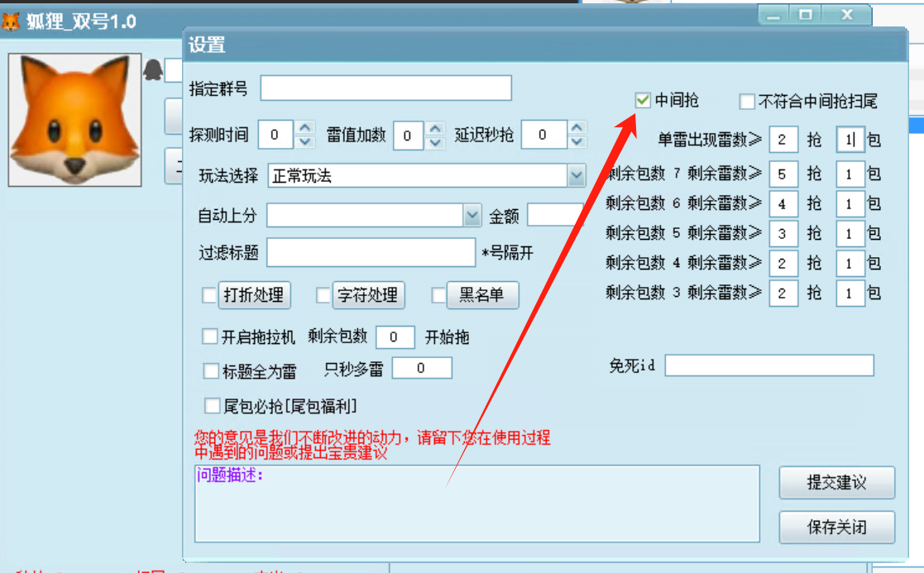
Task: Open the 自动上分 dropdown
Action: click(x=472, y=215)
